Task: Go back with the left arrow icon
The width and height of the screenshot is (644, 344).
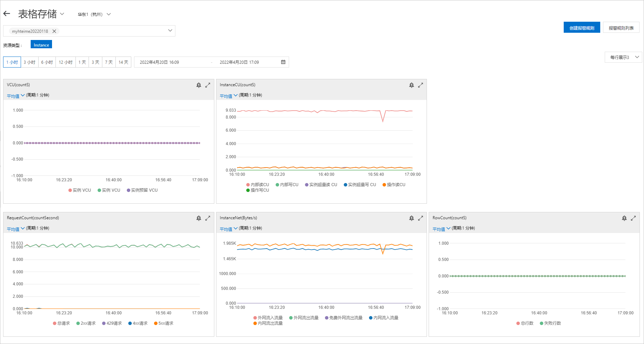Action: 7,14
